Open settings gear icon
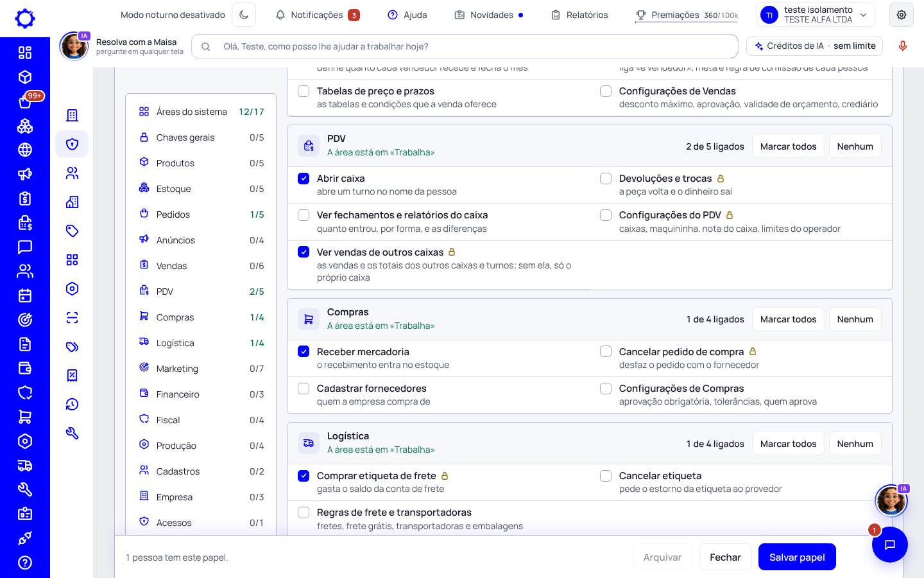This screenshot has height=578, width=924. [902, 15]
